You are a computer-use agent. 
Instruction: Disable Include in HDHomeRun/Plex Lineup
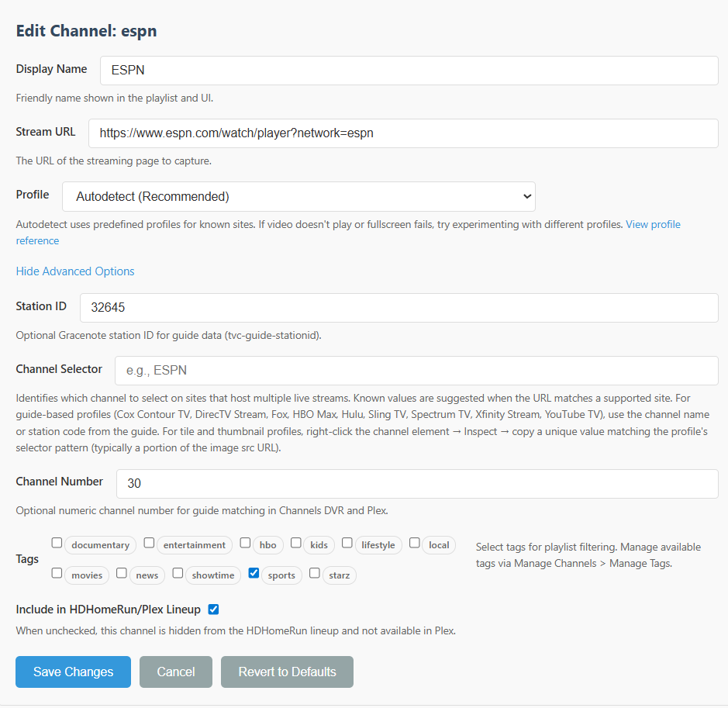coord(213,610)
